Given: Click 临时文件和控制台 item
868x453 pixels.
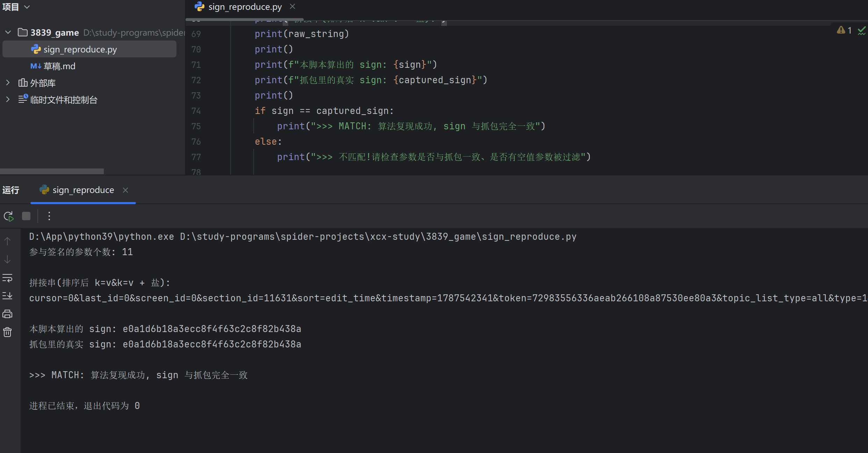Looking at the screenshot, I should [x=64, y=100].
